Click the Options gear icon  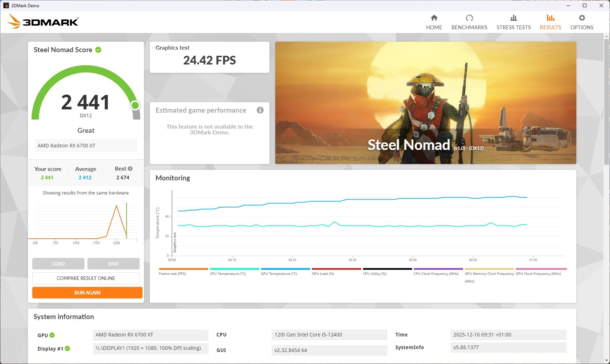coord(582,18)
